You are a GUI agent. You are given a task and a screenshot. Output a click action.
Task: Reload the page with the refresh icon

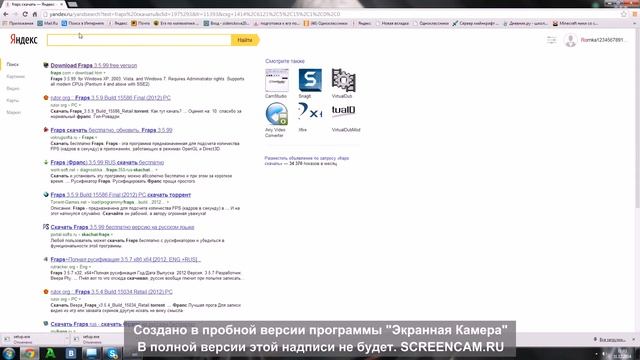point(25,14)
